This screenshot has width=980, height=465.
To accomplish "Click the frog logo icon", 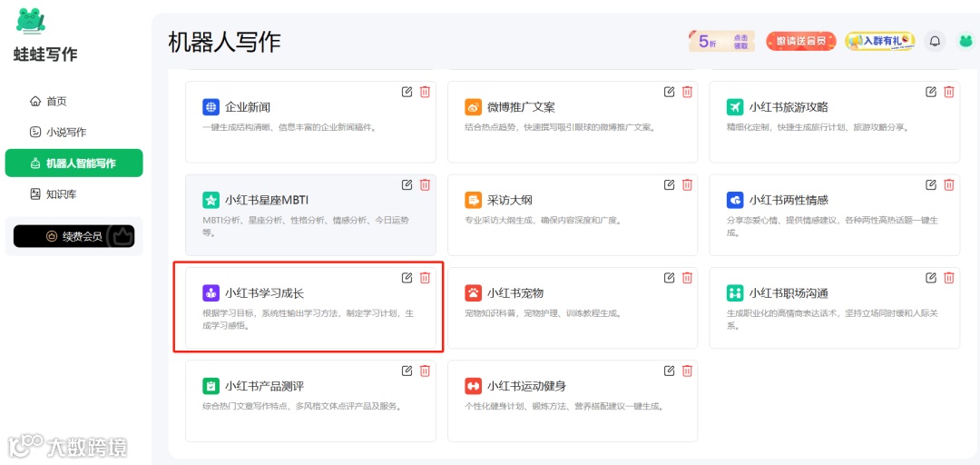I will point(31,19).
